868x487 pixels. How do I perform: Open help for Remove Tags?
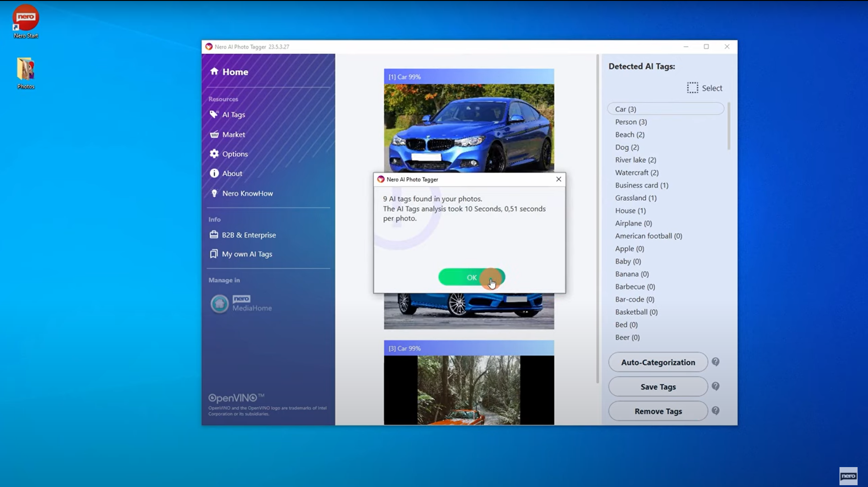coord(715,411)
